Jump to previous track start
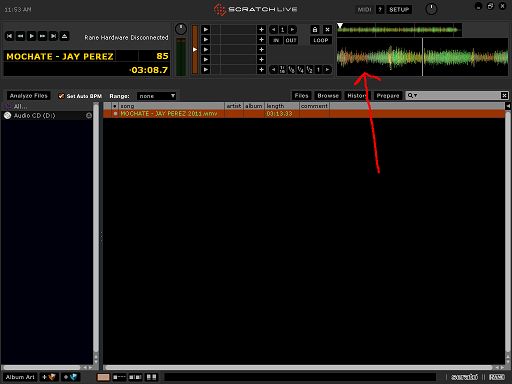 click(x=10, y=36)
